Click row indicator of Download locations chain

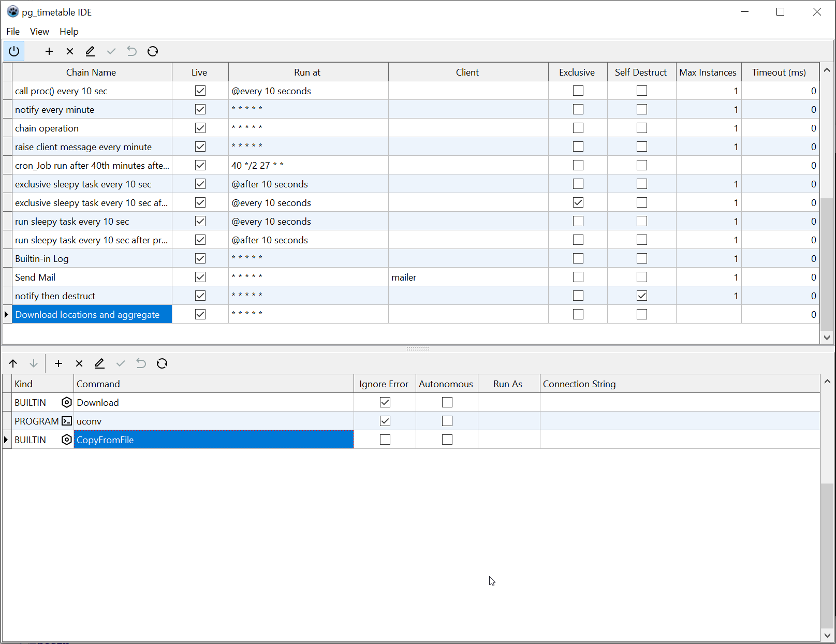pyautogui.click(x=7, y=314)
